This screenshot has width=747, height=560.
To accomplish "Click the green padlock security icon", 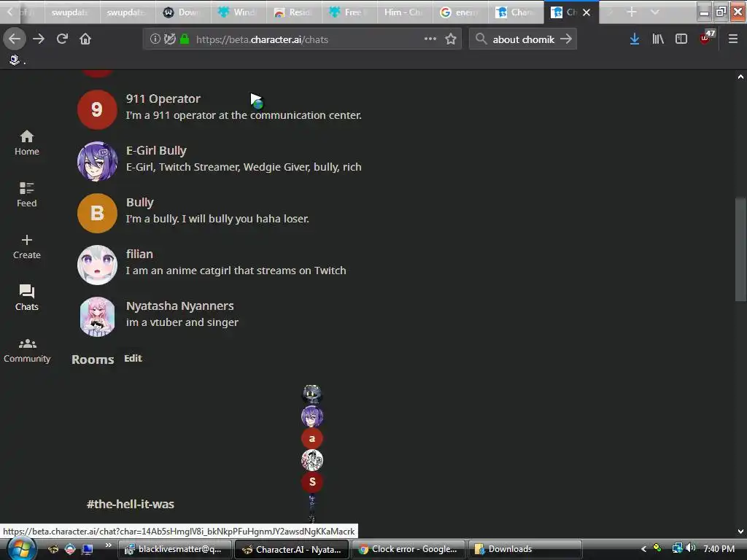I will [185, 39].
